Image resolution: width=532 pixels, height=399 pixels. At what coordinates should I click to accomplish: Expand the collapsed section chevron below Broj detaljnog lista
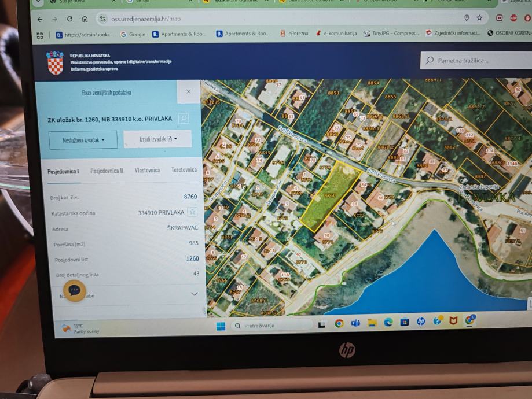[x=194, y=294]
